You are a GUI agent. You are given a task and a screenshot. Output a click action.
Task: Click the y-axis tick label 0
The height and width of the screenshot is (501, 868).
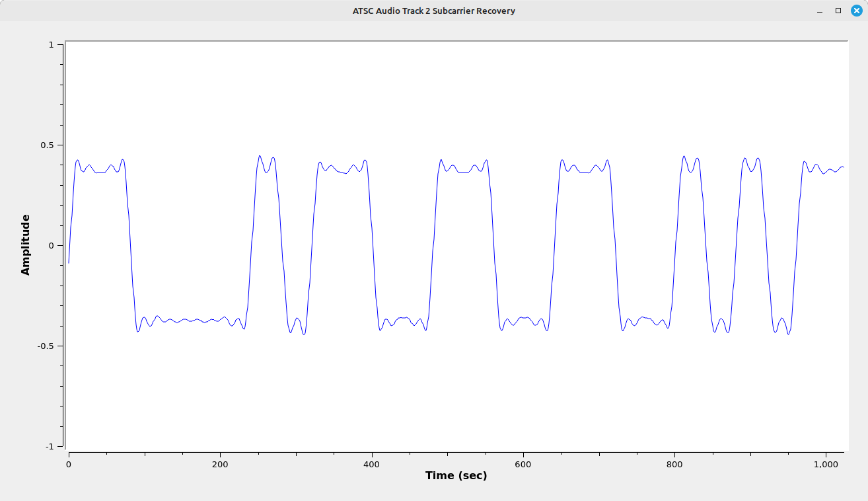pos(52,246)
